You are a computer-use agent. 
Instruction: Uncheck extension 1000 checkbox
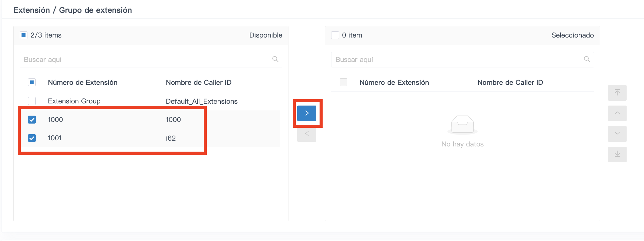tap(32, 120)
